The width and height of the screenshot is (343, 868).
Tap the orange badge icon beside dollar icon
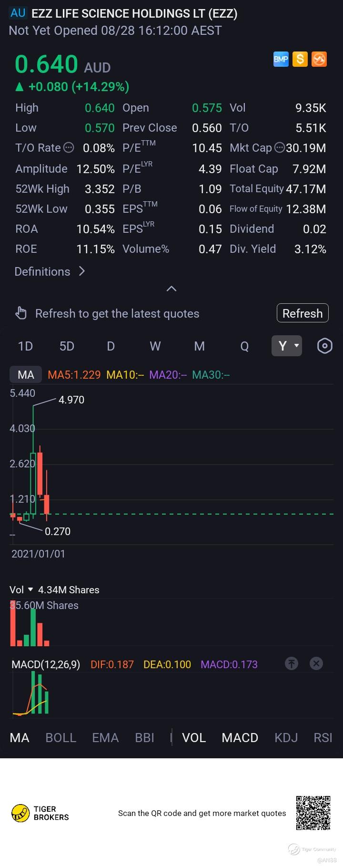click(x=319, y=59)
